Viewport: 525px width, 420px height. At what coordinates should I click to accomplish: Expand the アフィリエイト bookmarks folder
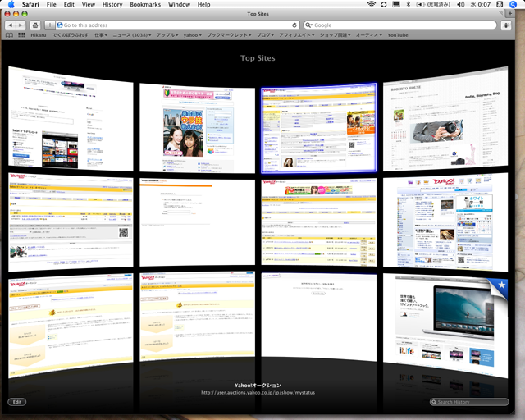(297, 35)
